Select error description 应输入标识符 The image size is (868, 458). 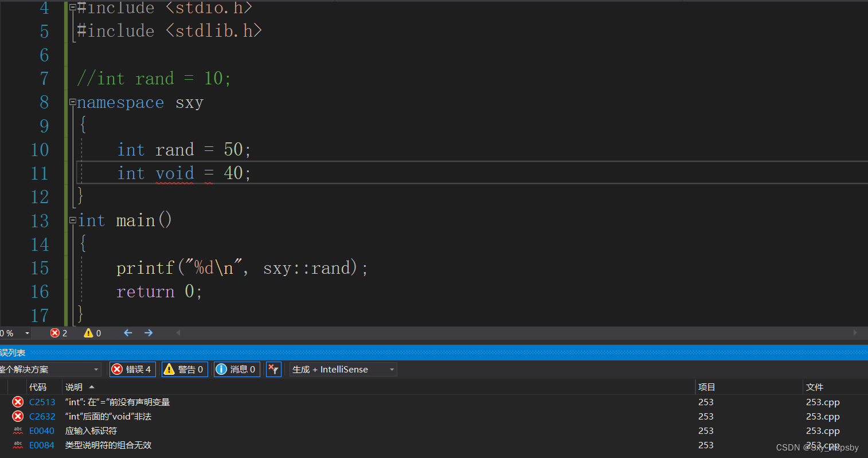[91, 431]
